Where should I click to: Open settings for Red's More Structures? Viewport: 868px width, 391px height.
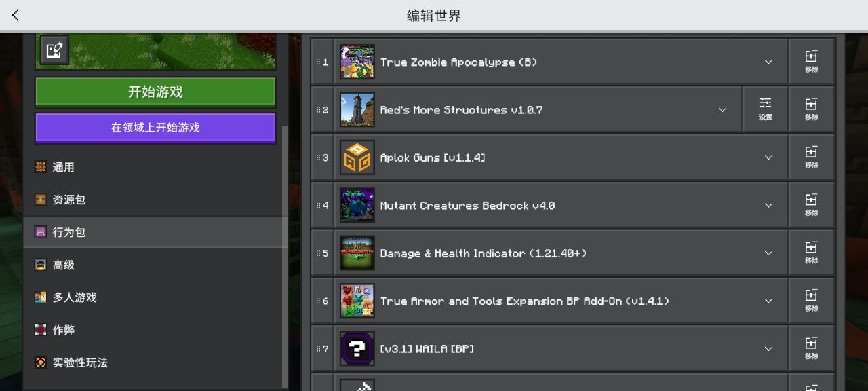click(x=766, y=109)
